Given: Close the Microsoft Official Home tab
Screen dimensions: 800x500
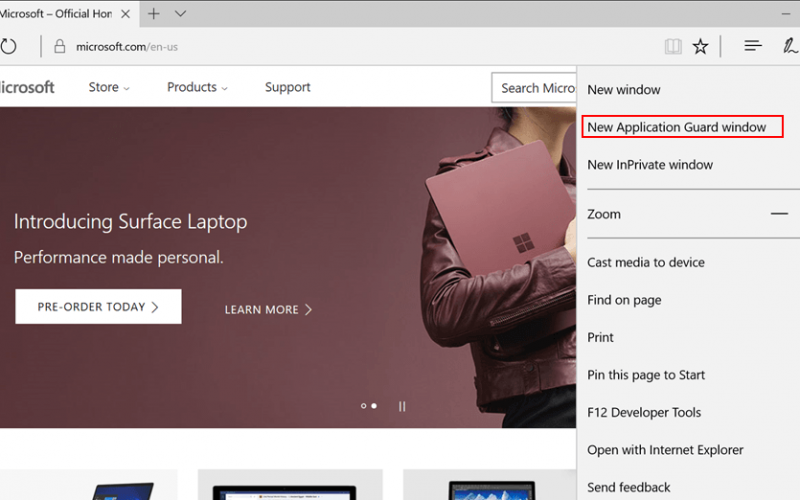Looking at the screenshot, I should click(125, 14).
